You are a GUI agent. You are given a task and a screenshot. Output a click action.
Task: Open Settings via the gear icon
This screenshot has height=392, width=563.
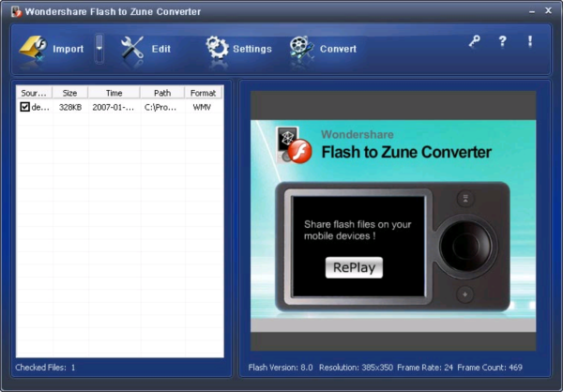coord(218,48)
